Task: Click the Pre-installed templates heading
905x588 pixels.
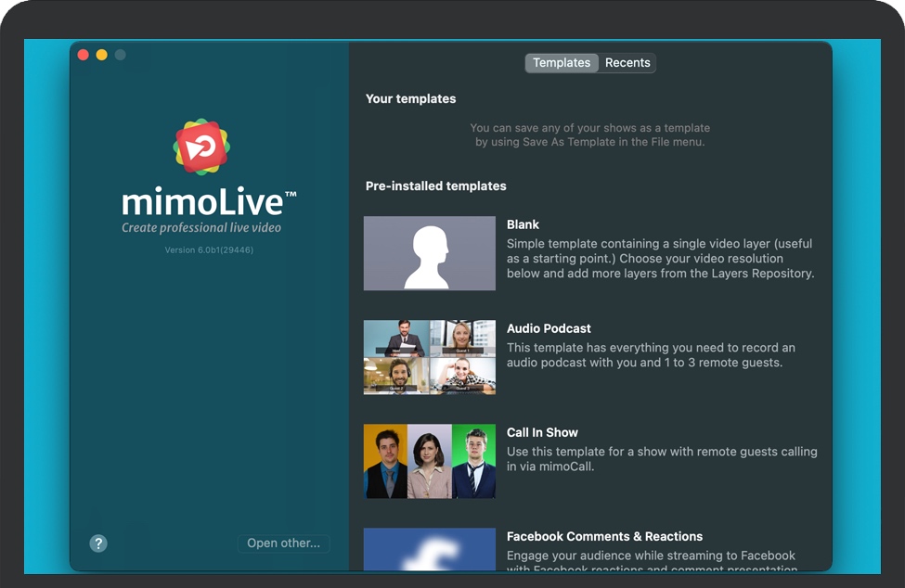Action: [x=435, y=186]
